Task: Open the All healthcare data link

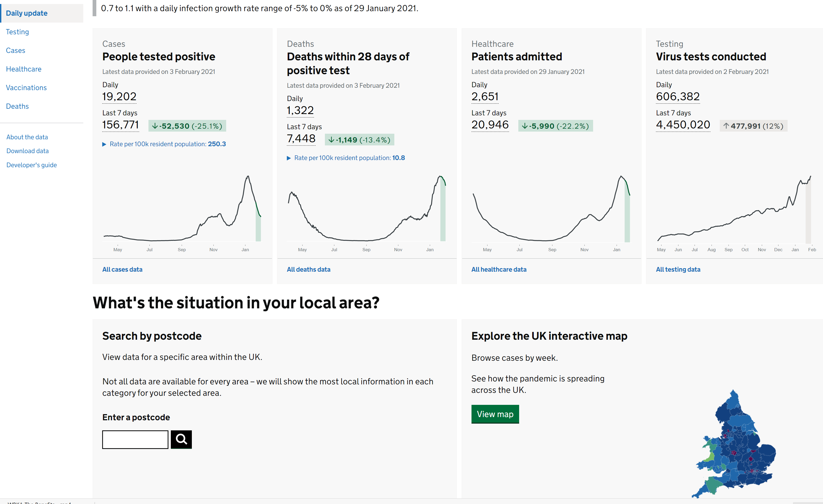Action: coord(499,269)
